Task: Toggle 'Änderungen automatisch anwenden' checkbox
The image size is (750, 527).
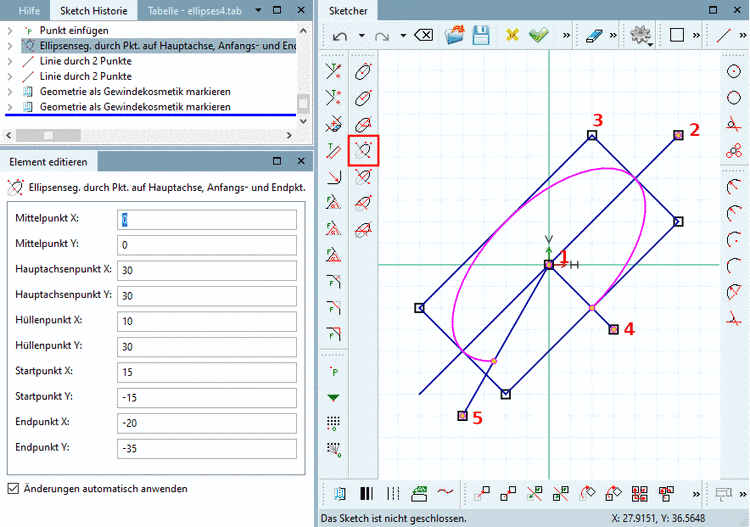Action: pos(13,489)
